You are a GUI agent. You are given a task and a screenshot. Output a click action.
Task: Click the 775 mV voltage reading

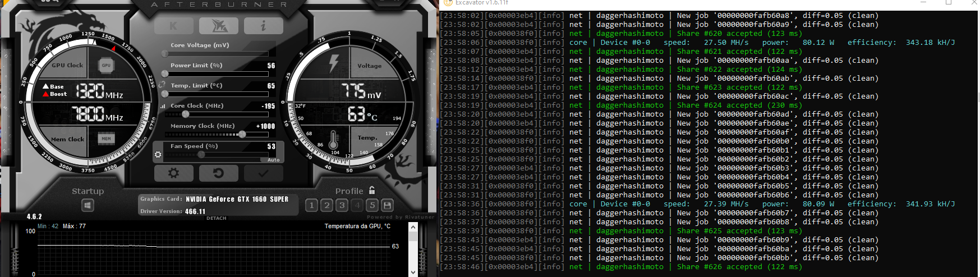pos(361,91)
